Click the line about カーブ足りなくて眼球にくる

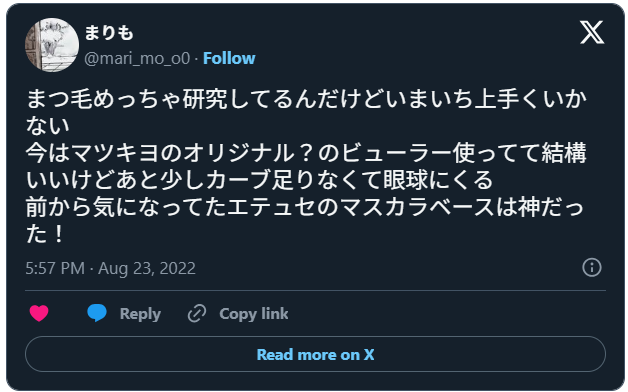coord(260,180)
